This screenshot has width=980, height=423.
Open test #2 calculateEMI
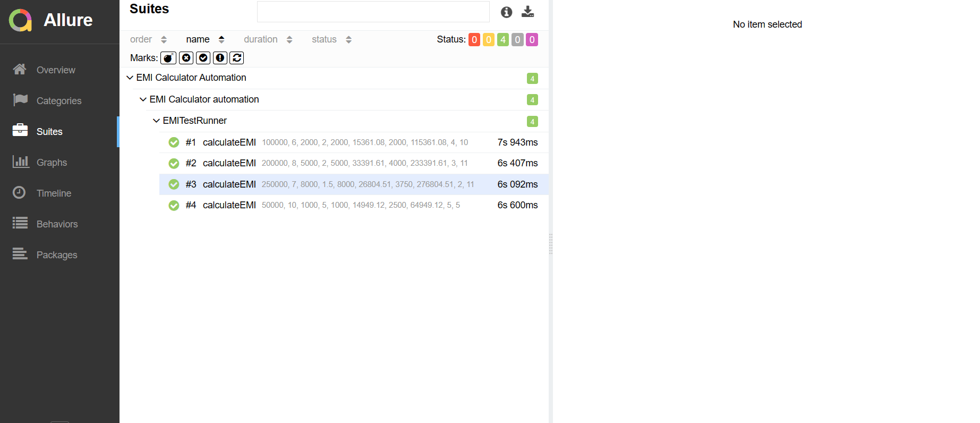click(x=354, y=163)
